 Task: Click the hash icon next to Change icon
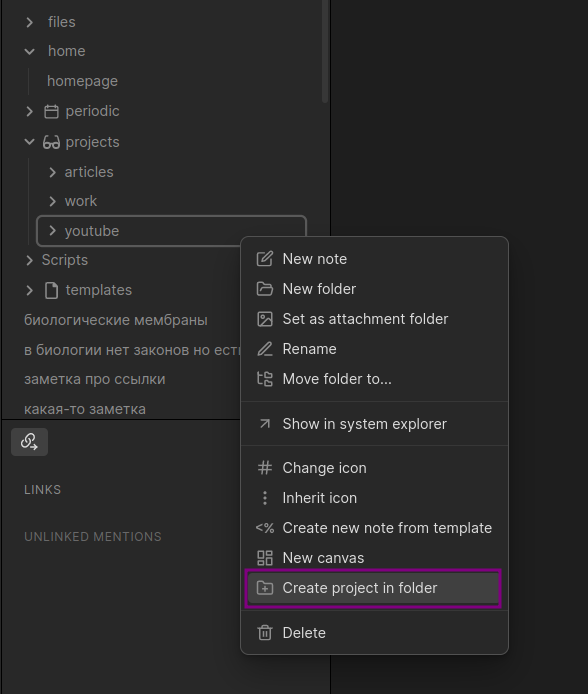(265, 468)
